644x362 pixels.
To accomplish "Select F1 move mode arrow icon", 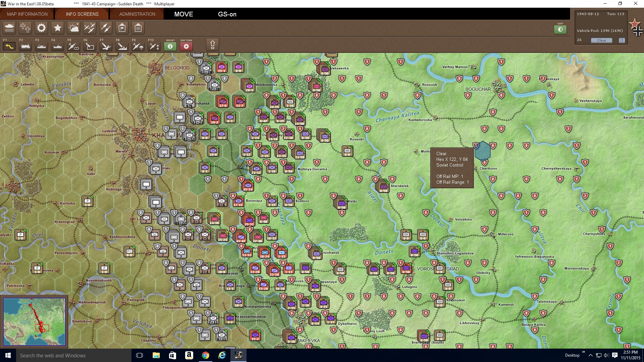I will [x=9, y=46].
